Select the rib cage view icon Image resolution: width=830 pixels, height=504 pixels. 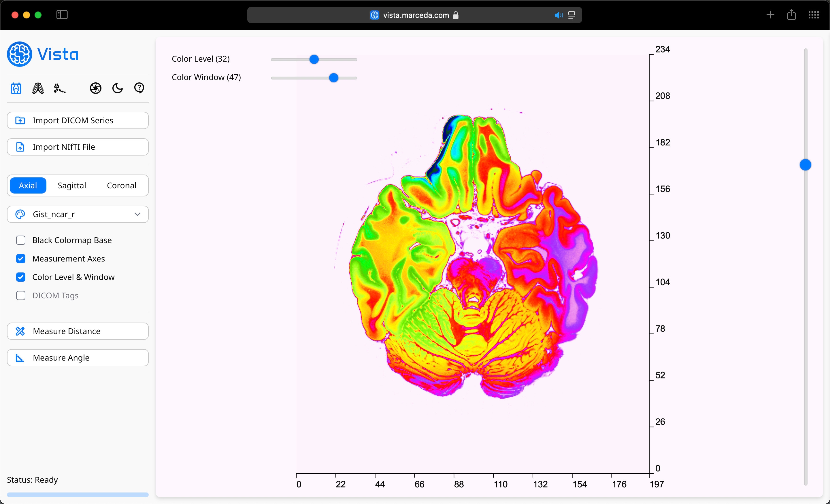pyautogui.click(x=38, y=88)
